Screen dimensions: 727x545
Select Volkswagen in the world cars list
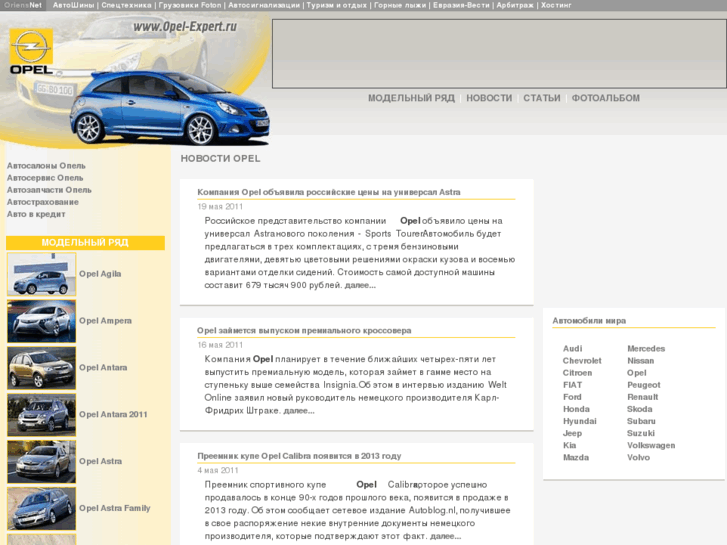(651, 445)
